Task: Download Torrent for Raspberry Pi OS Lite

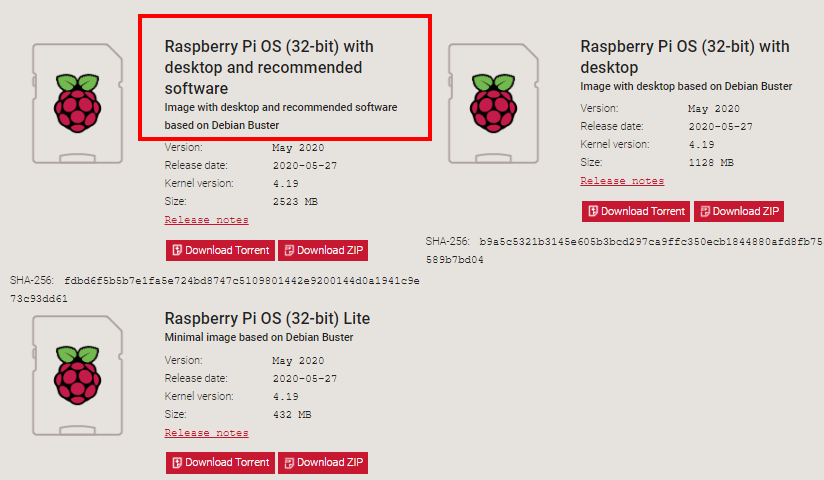Action: 220,463
